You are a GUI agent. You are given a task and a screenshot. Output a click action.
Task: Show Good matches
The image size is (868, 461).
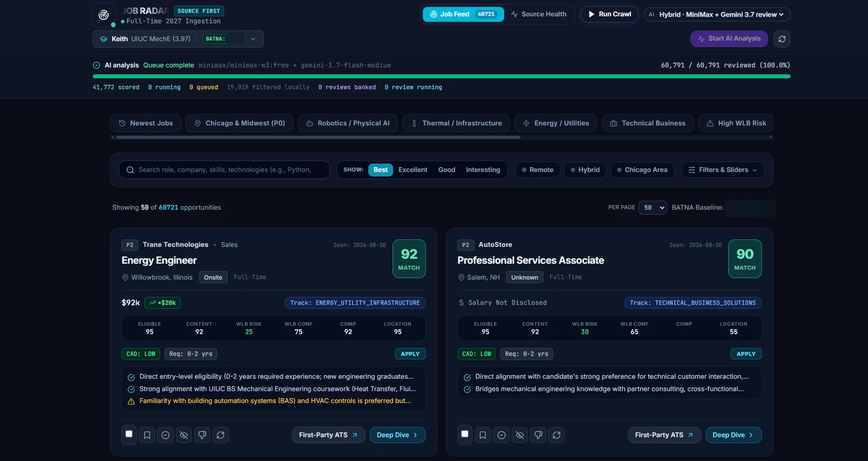tap(446, 170)
